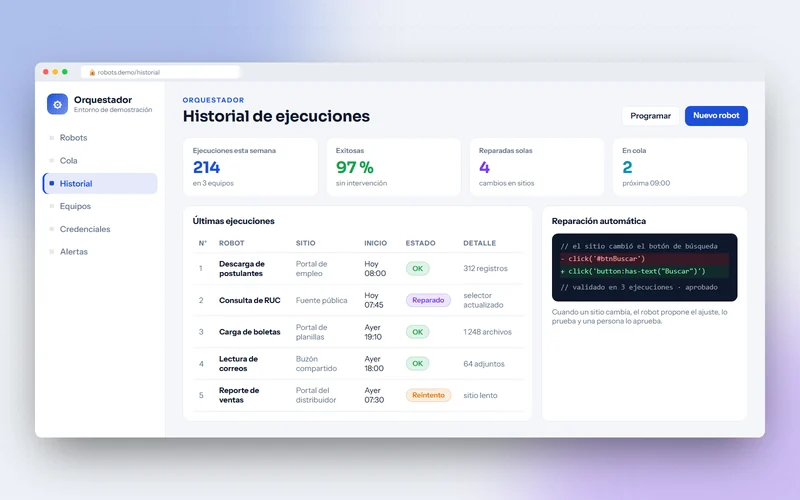Open the Robots sidebar item
The image size is (800, 500).
(x=73, y=138)
